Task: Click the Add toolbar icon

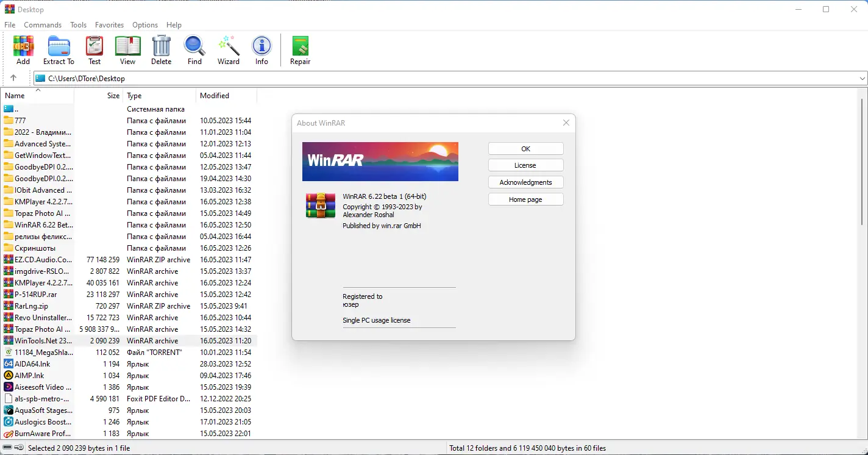Action: coord(23,46)
